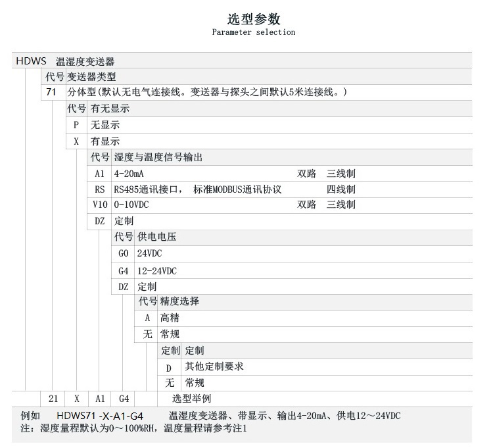Select A1 4-20mA output row
This screenshot has width=493, height=448.
pyautogui.click(x=280, y=174)
